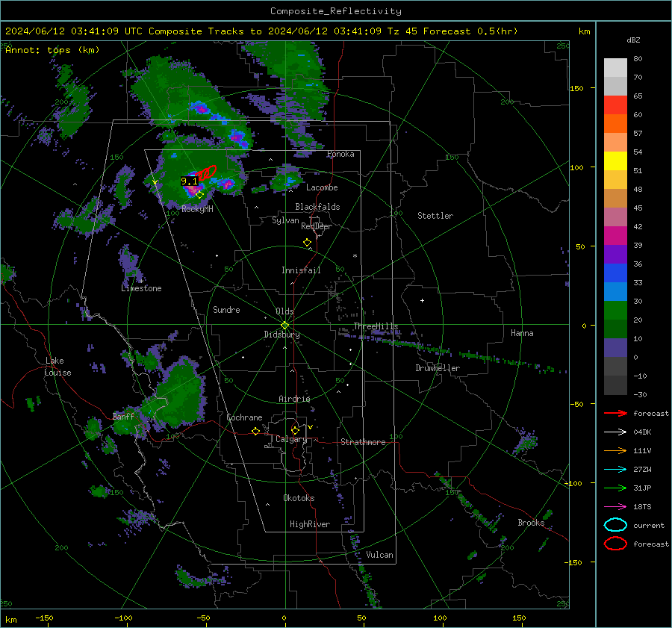Click the 36 dBZ purple color swatch
The image size is (672, 628).
[615, 254]
